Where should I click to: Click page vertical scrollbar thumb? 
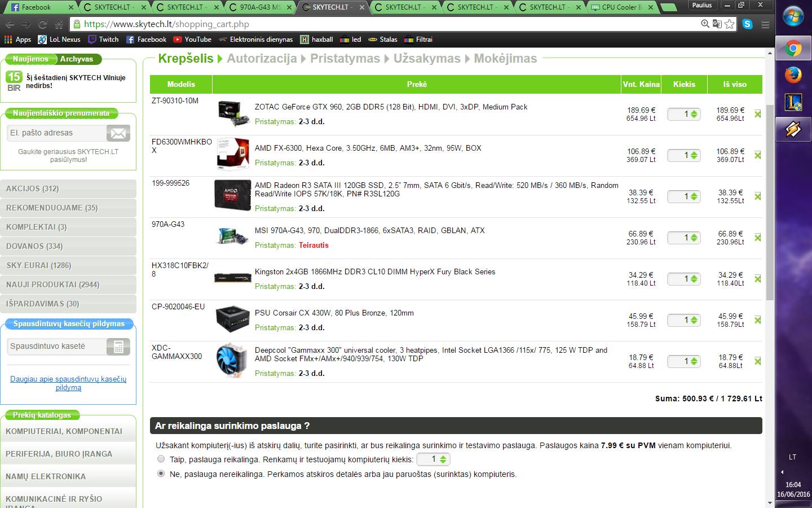770,202
